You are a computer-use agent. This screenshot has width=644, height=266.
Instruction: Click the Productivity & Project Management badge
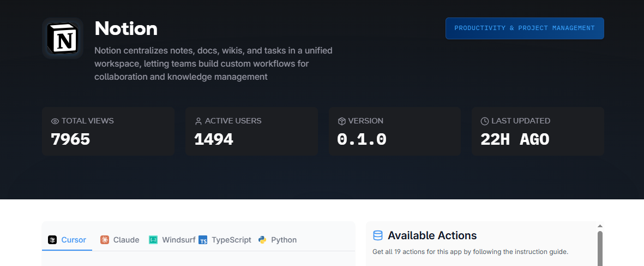tap(525, 28)
